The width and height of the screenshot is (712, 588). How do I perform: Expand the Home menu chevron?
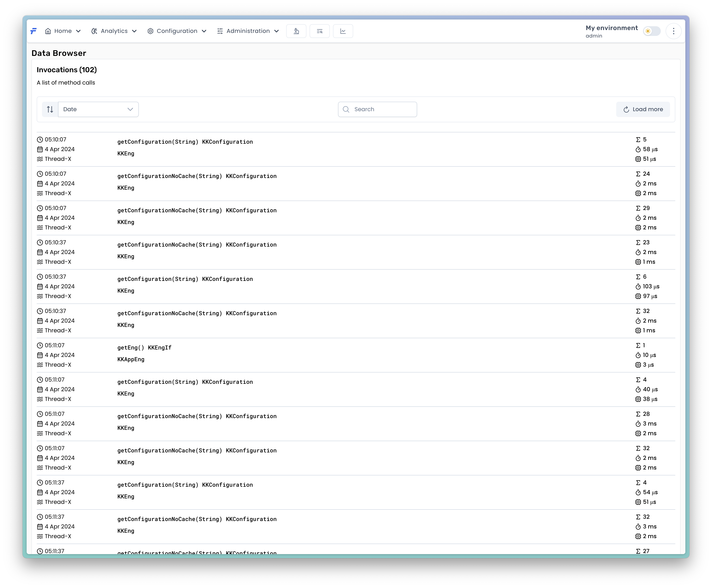(x=78, y=31)
